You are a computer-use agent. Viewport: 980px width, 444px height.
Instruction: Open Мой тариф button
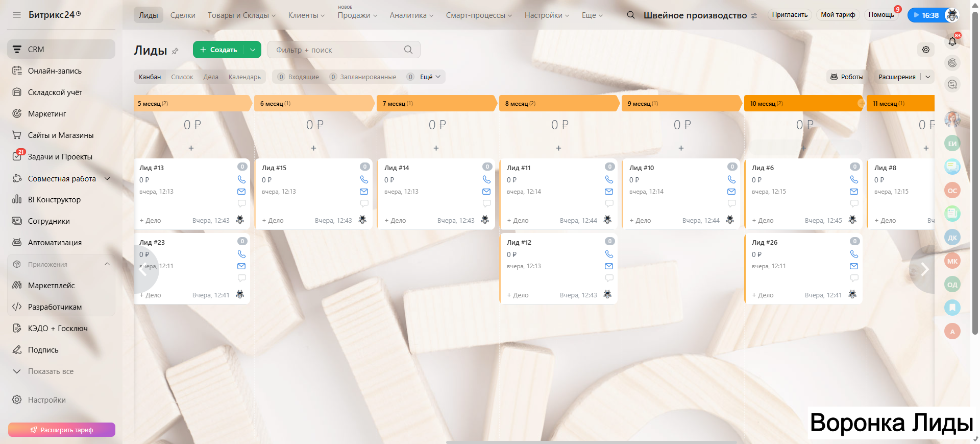tap(838, 15)
